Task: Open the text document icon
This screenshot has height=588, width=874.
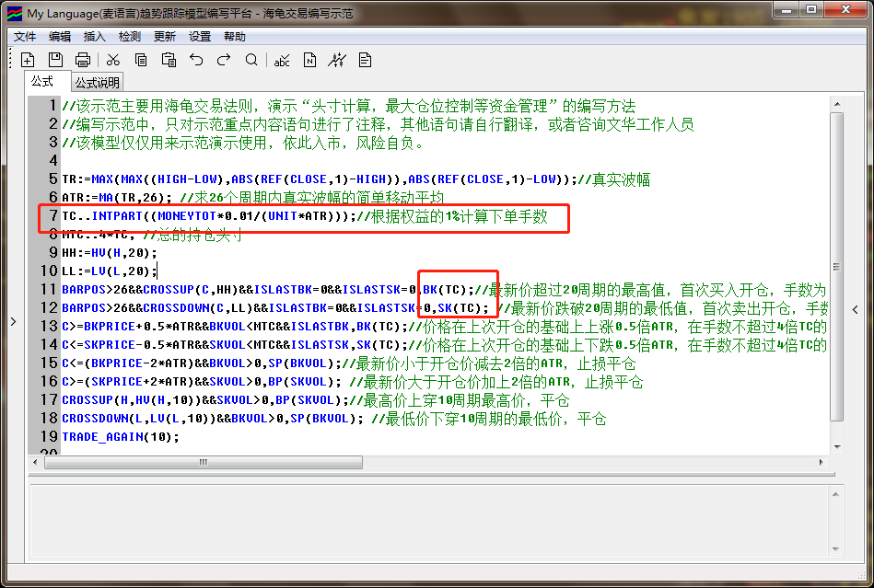Action: [x=365, y=60]
